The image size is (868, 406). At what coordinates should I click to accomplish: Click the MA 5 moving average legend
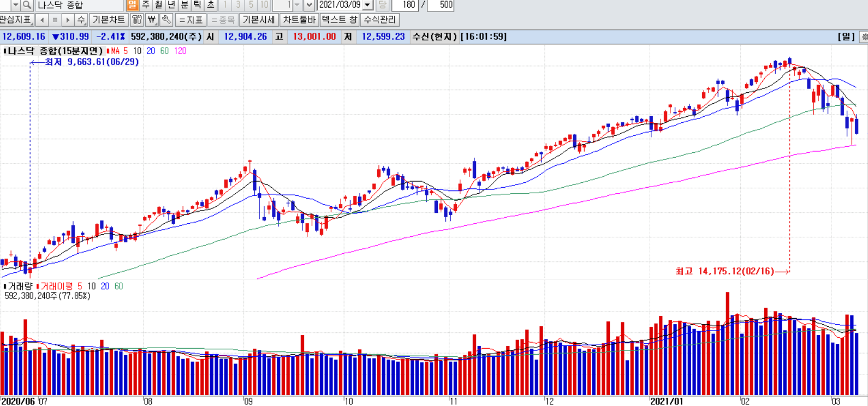(120, 51)
